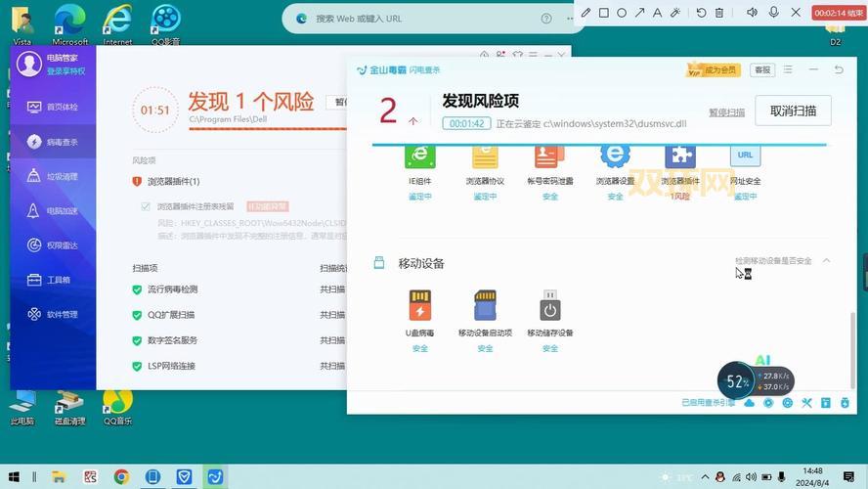
Task: Open the 此电脑 desktop icon
Action: [x=22, y=408]
